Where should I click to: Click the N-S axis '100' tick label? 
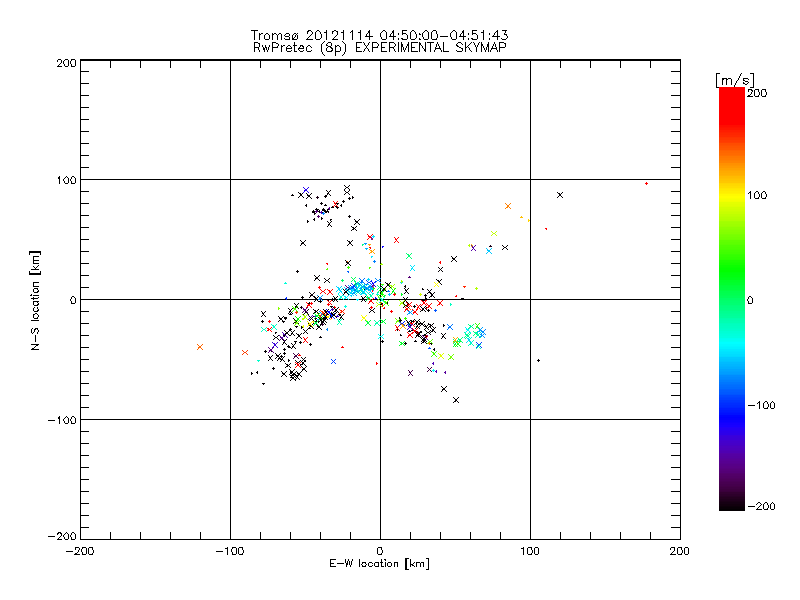(x=66, y=180)
